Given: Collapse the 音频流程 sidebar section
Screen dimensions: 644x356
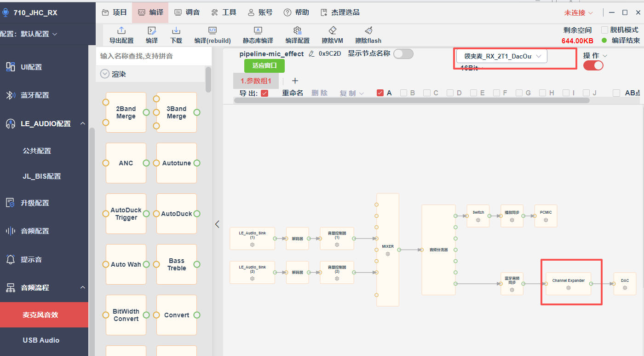Looking at the screenshot, I should click(x=83, y=287).
